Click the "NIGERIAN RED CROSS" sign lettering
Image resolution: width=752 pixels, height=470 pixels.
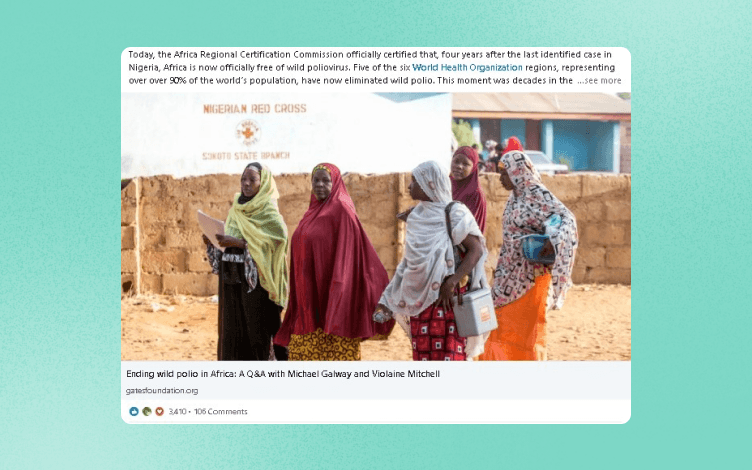(255, 109)
